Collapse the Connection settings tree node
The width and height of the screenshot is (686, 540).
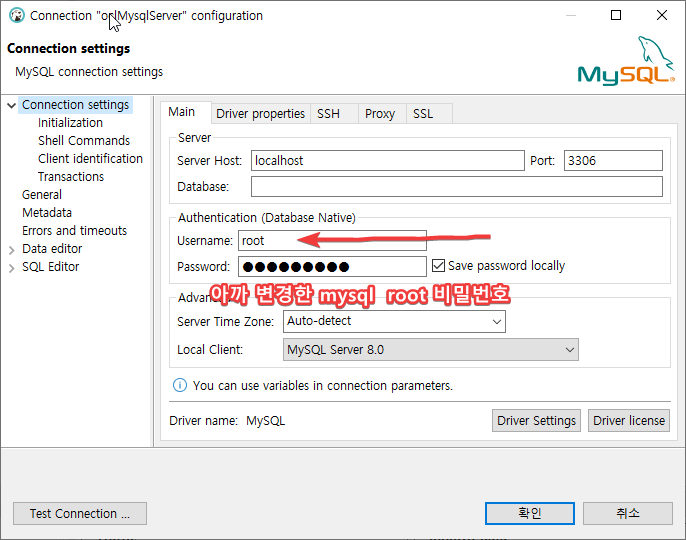pyautogui.click(x=12, y=105)
